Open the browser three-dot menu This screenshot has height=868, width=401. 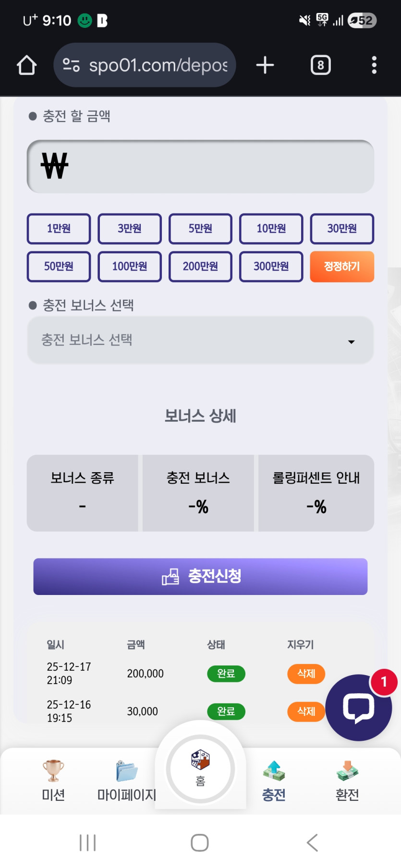[374, 65]
